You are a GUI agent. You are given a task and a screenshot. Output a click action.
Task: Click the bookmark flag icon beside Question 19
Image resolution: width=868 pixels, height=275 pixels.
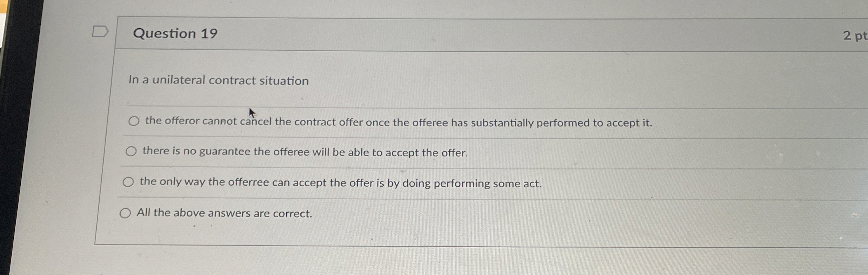tap(101, 32)
